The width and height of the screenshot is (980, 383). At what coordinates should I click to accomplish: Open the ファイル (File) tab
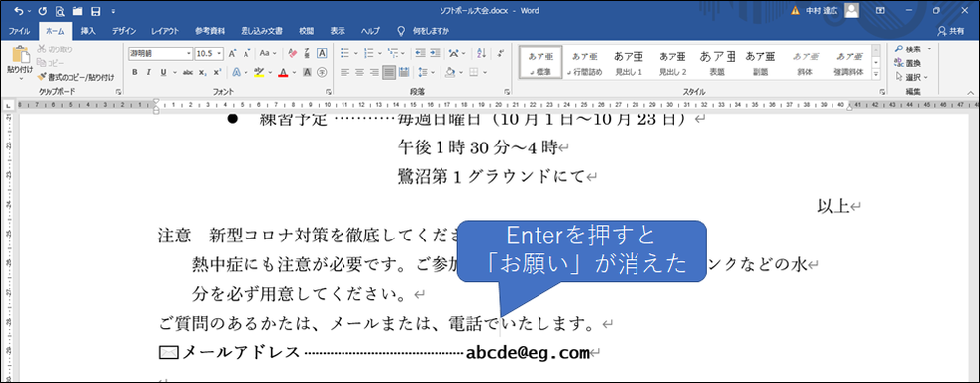click(x=19, y=31)
